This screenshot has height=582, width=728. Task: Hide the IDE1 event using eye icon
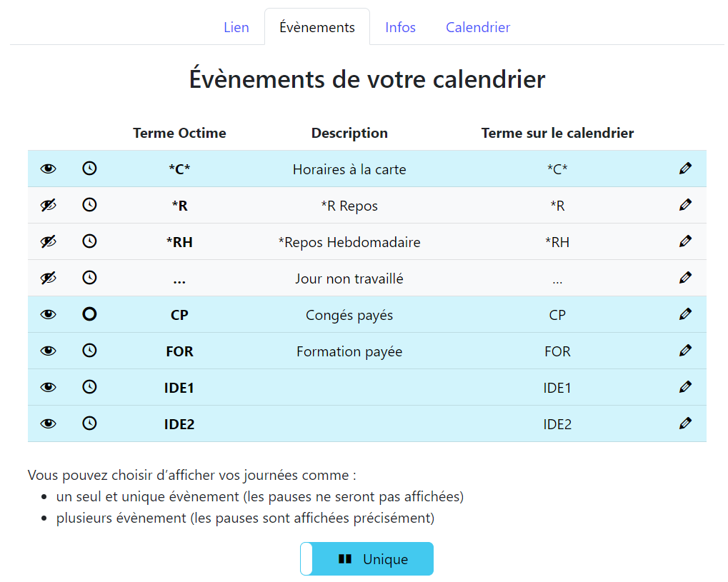[48, 387]
